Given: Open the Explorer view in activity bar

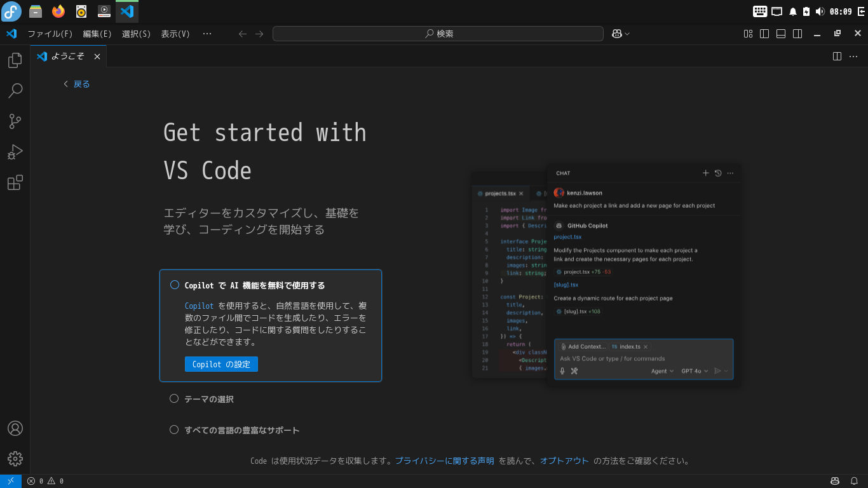Looking at the screenshot, I should (x=15, y=60).
